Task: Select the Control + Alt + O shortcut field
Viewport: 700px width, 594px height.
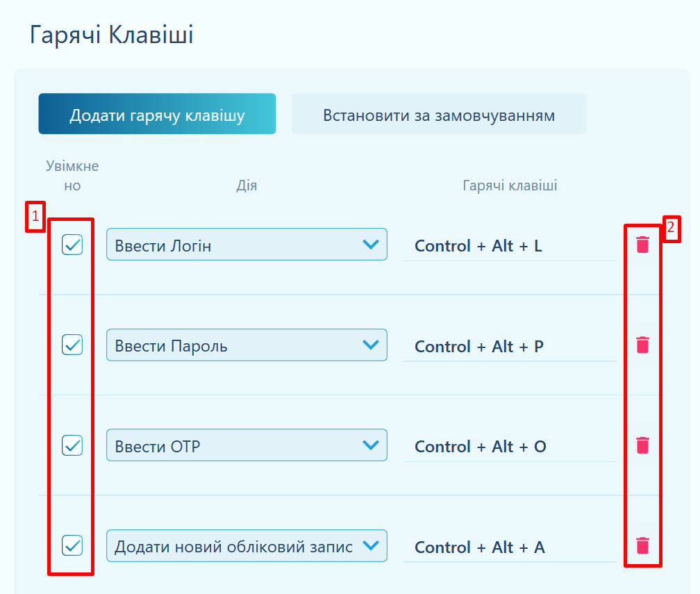Action: point(510,447)
